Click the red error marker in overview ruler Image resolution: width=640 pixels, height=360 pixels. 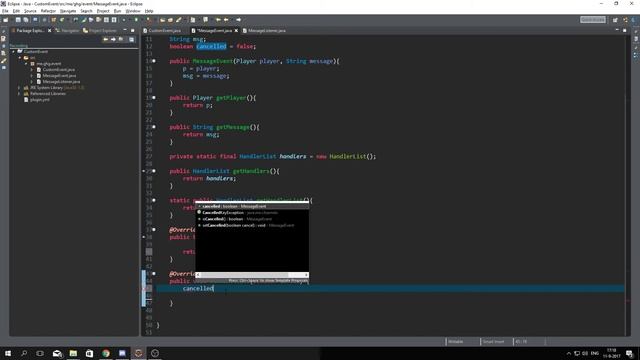pyautogui.click(x=628, y=301)
